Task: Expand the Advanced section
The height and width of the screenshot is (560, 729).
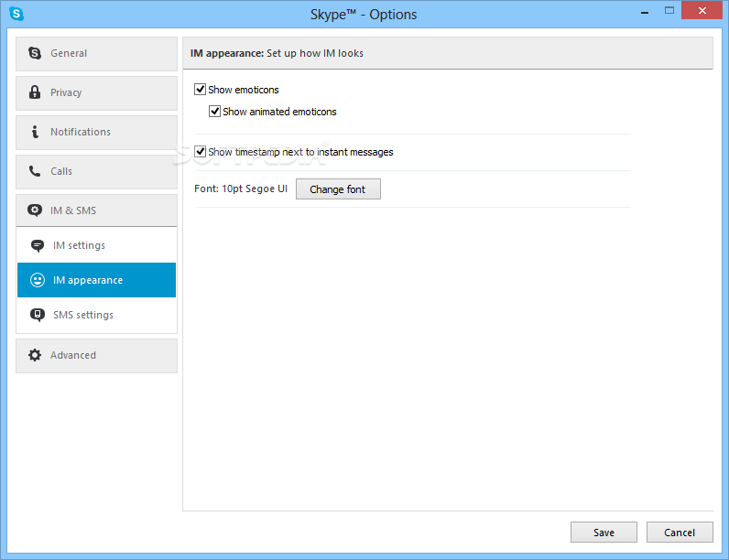Action: [x=97, y=356]
